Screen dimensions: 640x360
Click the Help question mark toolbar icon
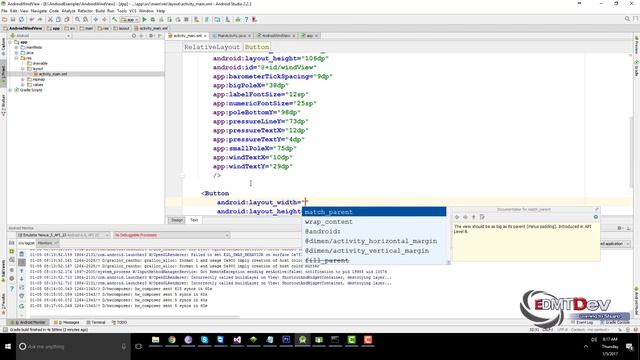click(x=246, y=20)
